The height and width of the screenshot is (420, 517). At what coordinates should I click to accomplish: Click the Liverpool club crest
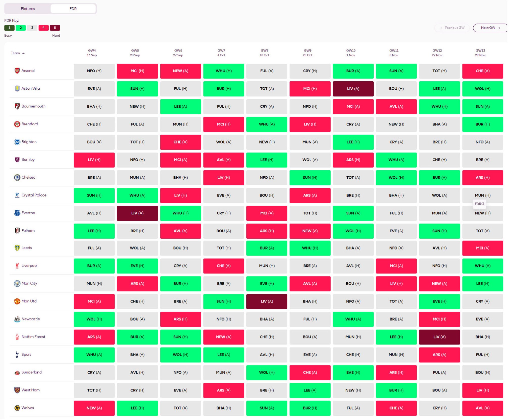coord(17,266)
